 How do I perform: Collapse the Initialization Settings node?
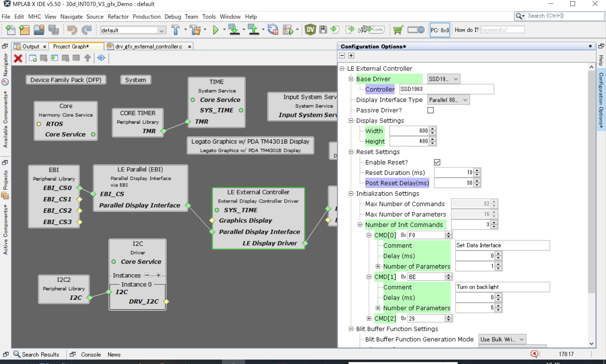pos(351,193)
